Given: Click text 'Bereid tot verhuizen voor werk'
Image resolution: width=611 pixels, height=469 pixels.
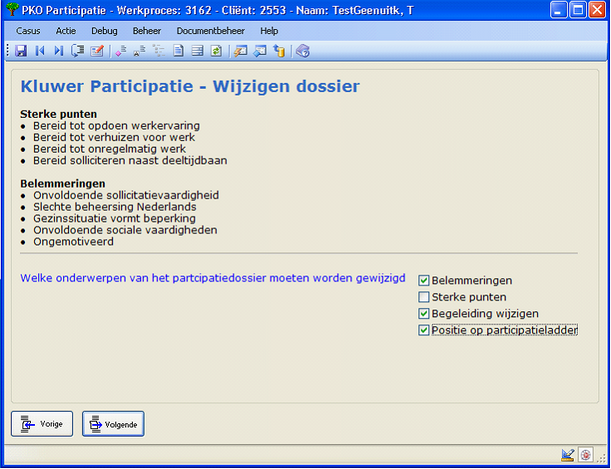Looking at the screenshot, I should tap(114, 138).
